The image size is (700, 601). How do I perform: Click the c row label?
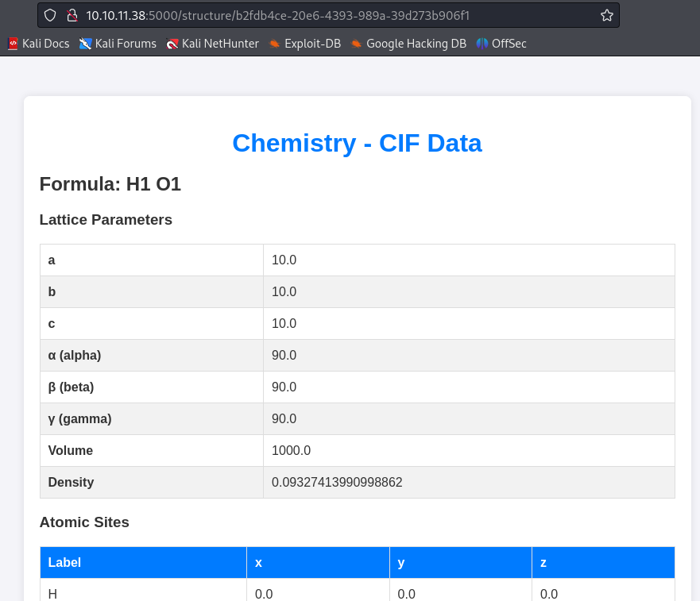point(52,323)
